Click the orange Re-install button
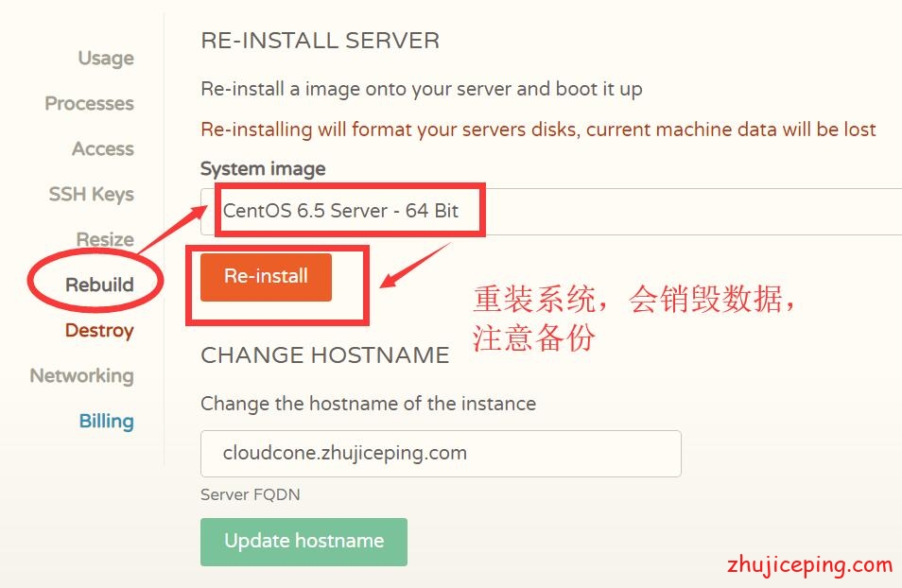The width and height of the screenshot is (902, 588). 266,277
